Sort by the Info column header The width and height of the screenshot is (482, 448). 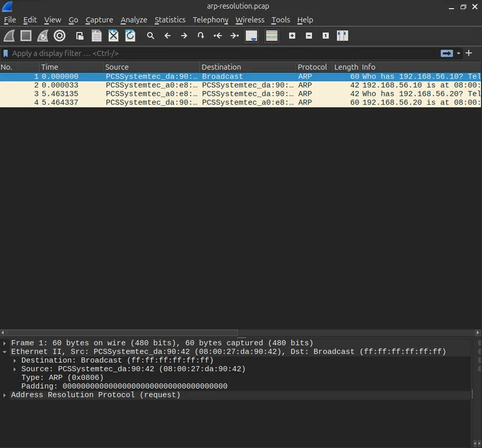[420, 67]
